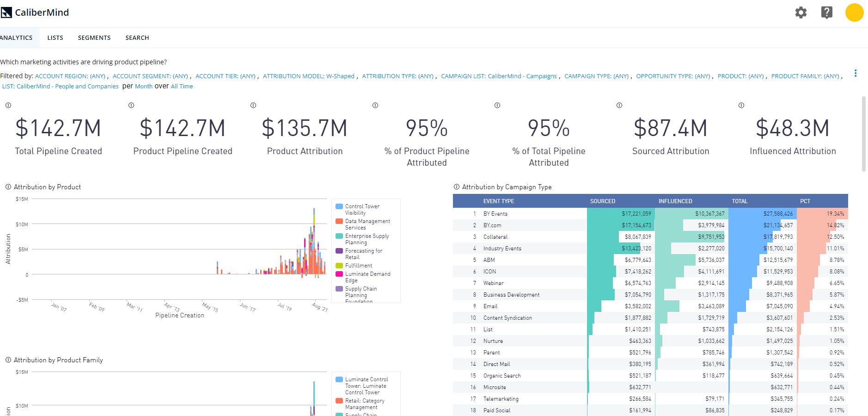Screen dimensions: 868x416
Task: Toggle Fulfillment legend entry
Action: coord(354,266)
